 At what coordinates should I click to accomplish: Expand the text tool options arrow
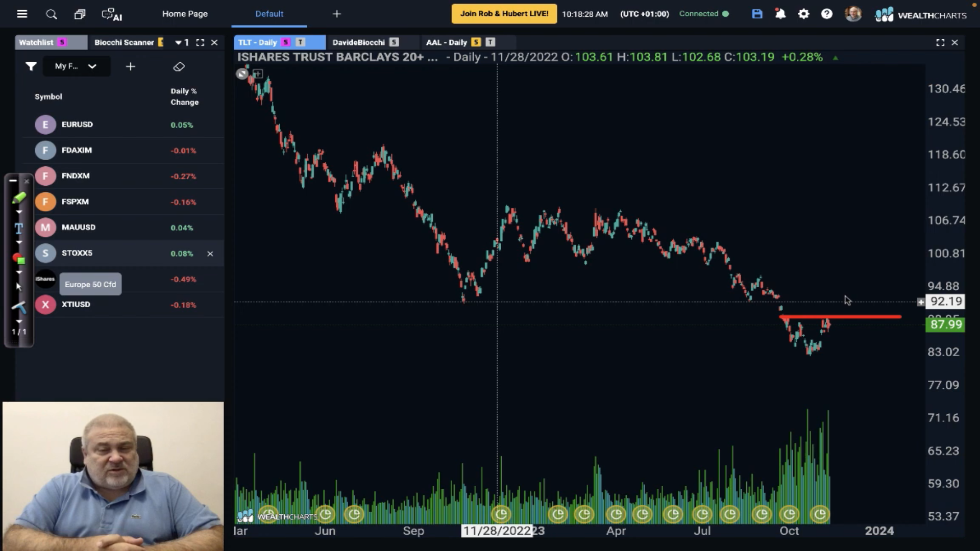(x=19, y=242)
